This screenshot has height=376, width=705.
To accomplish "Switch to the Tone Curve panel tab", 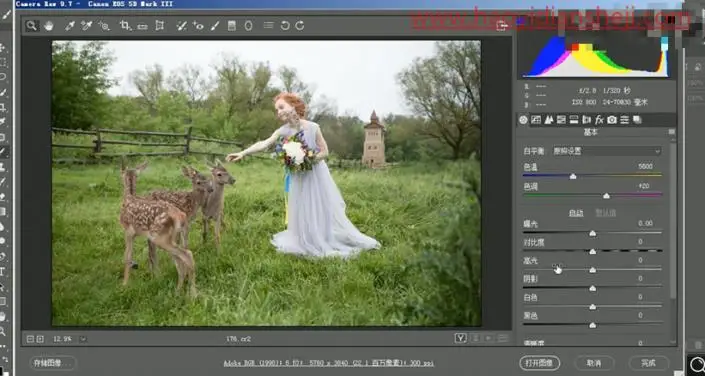I will pyautogui.click(x=535, y=120).
